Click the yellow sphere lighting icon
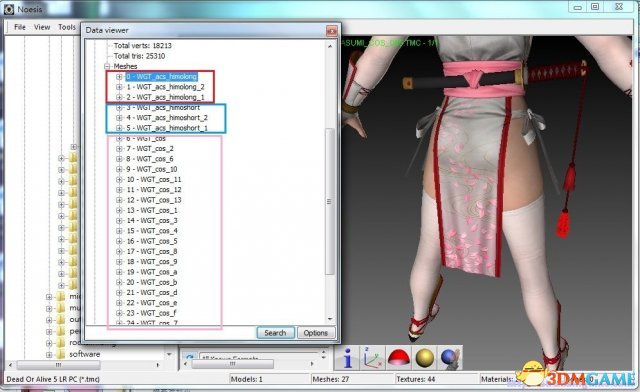Viewport: 640px width, 392px height. 424,358
